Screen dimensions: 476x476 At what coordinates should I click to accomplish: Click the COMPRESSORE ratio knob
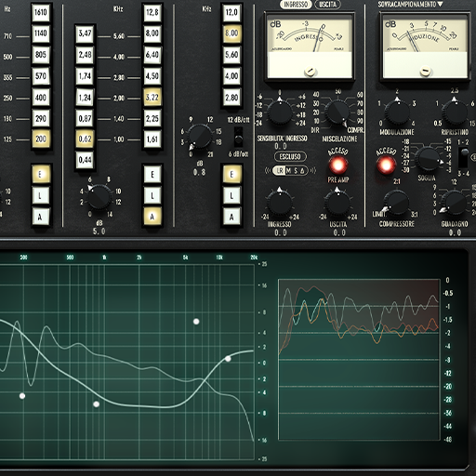tap(396, 203)
